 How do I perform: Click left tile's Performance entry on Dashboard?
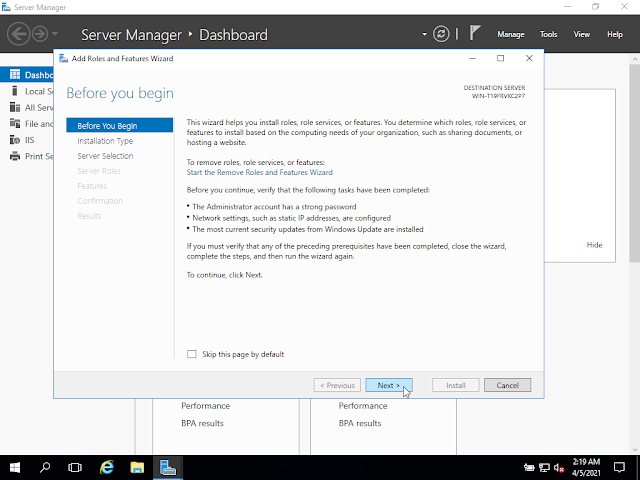205,406
